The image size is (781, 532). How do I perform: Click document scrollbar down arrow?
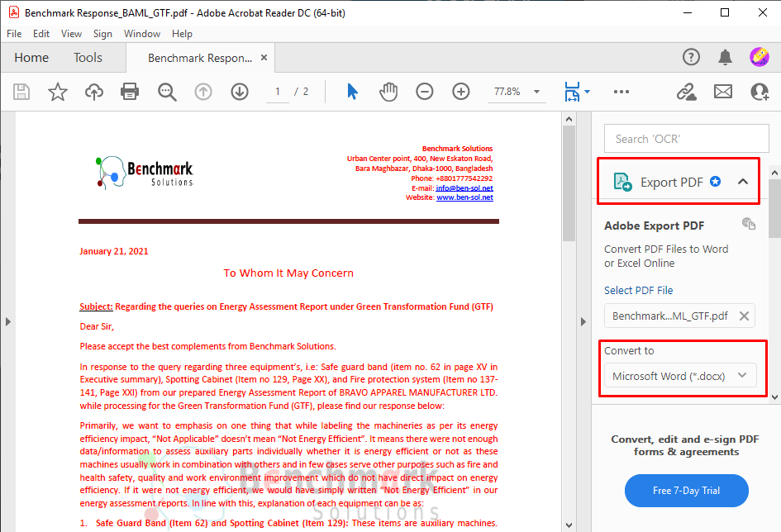click(569, 525)
